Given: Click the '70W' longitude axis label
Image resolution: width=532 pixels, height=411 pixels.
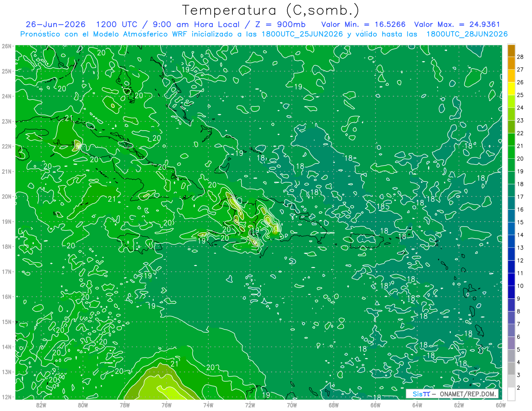Looking at the screenshot, I should (x=292, y=404).
